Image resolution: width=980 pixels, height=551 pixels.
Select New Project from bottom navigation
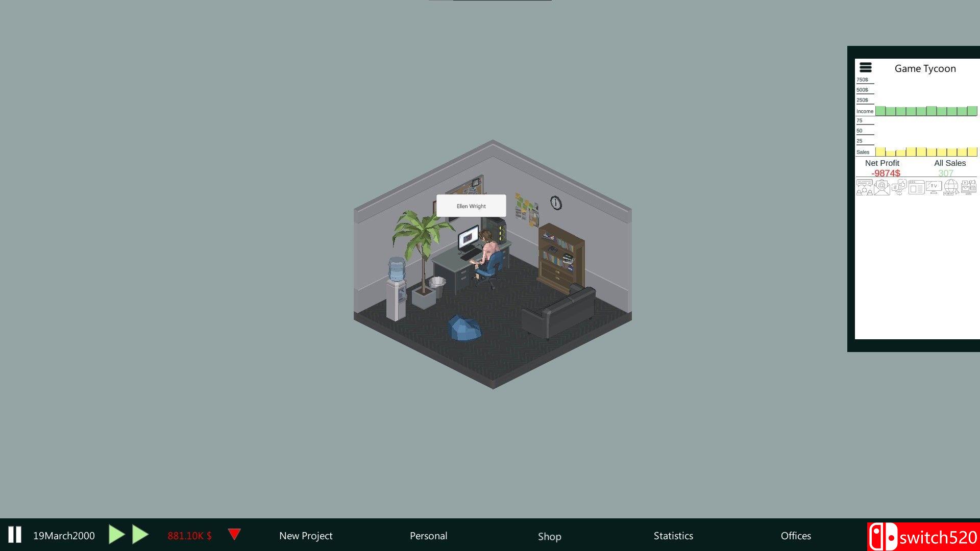tap(306, 535)
